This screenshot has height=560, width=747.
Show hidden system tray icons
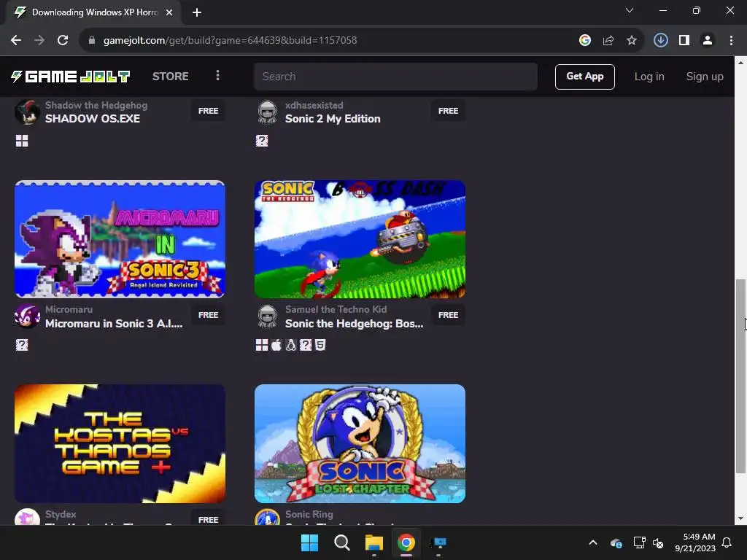[x=592, y=542]
